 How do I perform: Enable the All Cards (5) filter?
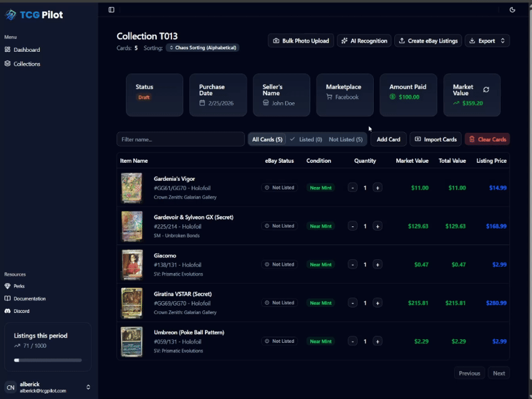pos(267,139)
